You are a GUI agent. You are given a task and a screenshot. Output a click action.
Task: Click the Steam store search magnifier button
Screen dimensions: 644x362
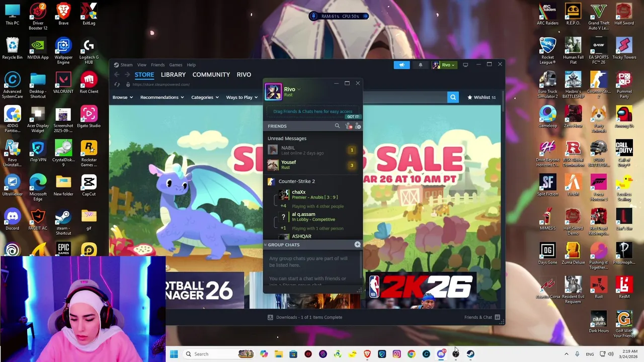pos(453,98)
